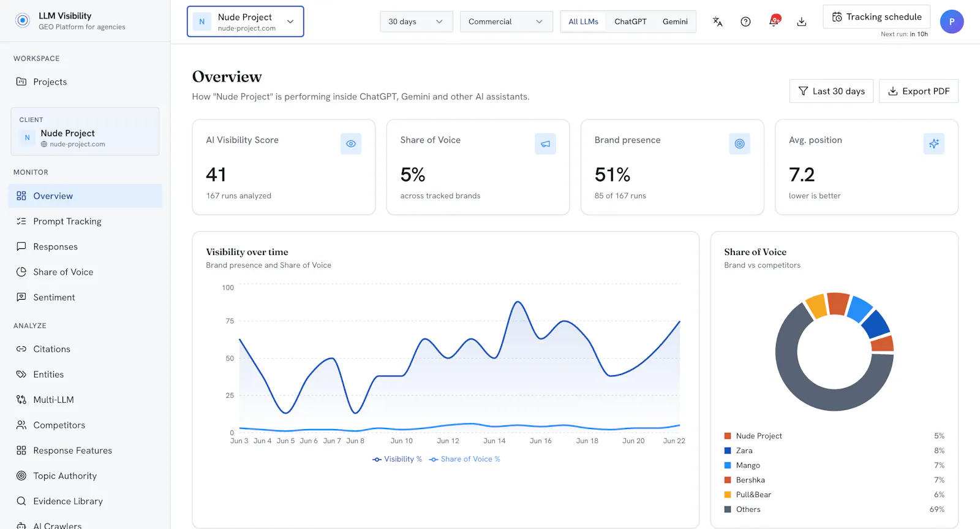The width and height of the screenshot is (980, 529).
Task: Open the 30 days period dropdown
Action: tap(417, 21)
